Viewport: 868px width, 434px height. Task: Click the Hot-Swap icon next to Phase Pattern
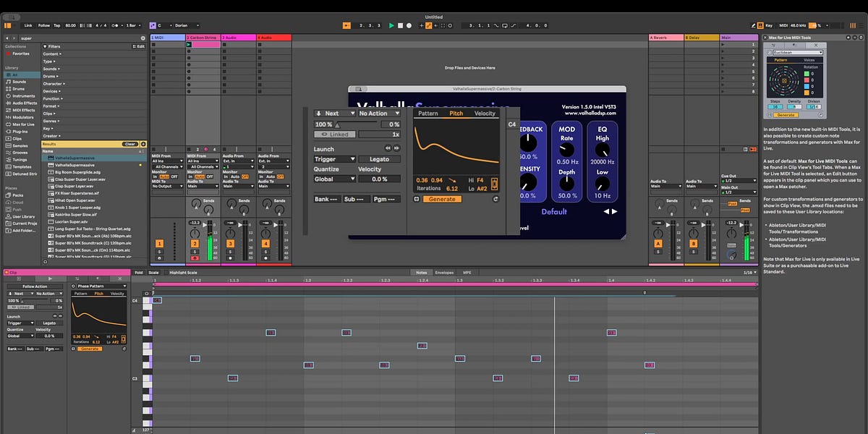click(72, 284)
